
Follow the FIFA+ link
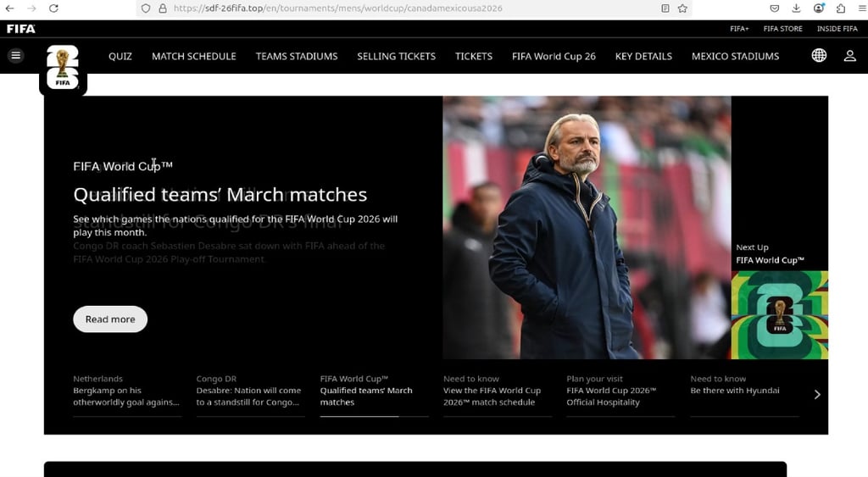739,29
